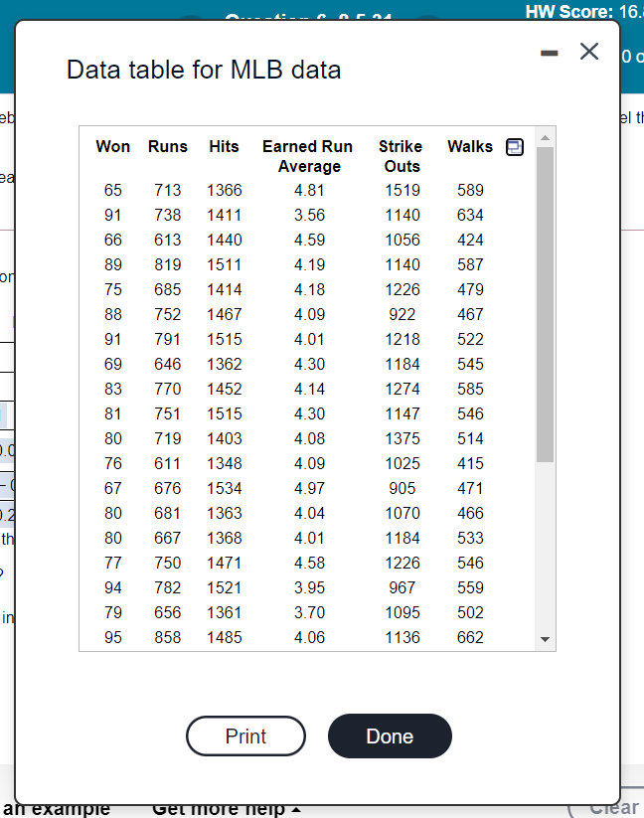Select the Runs value 791
This screenshot has height=818, width=644.
point(167,339)
